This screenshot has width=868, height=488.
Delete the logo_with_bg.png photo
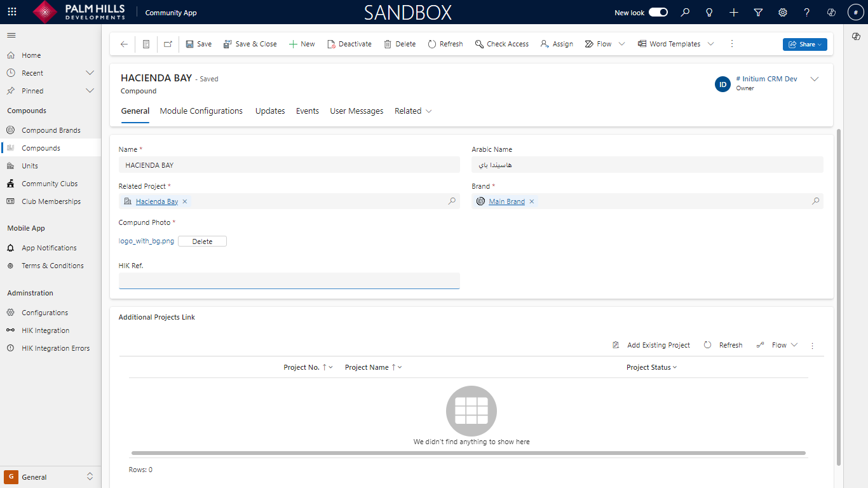[x=202, y=241]
